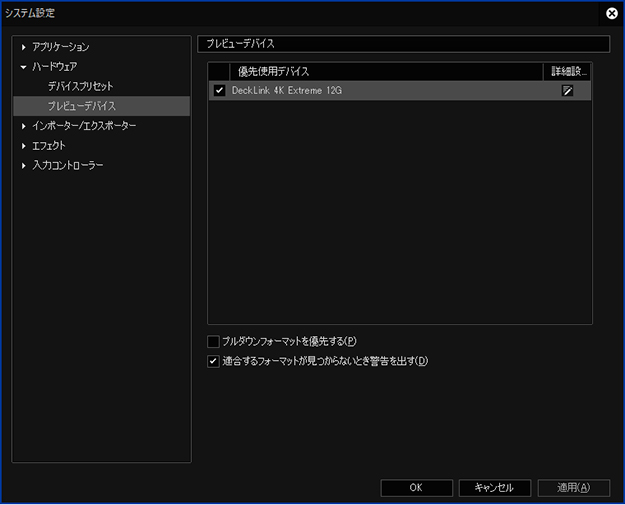Open detail settings icon for DeckLink device
This screenshot has width=625, height=505.
(x=567, y=91)
